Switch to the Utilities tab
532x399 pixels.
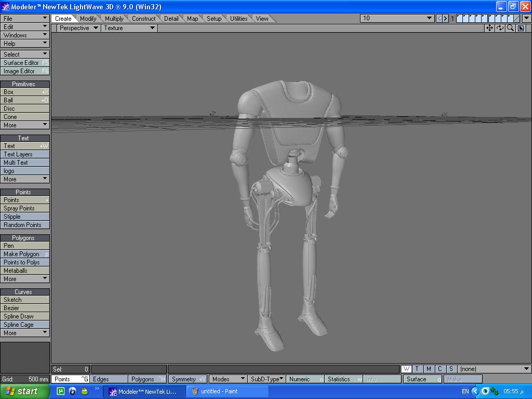(238, 19)
